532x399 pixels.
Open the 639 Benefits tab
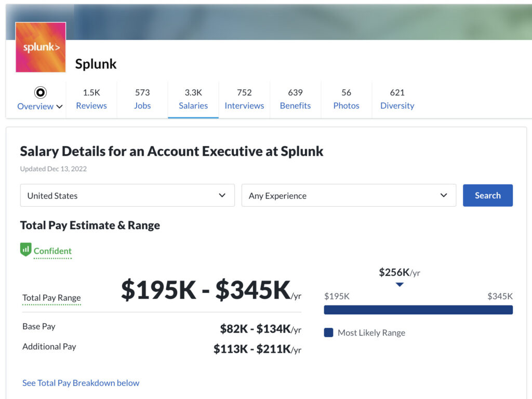pyautogui.click(x=295, y=99)
